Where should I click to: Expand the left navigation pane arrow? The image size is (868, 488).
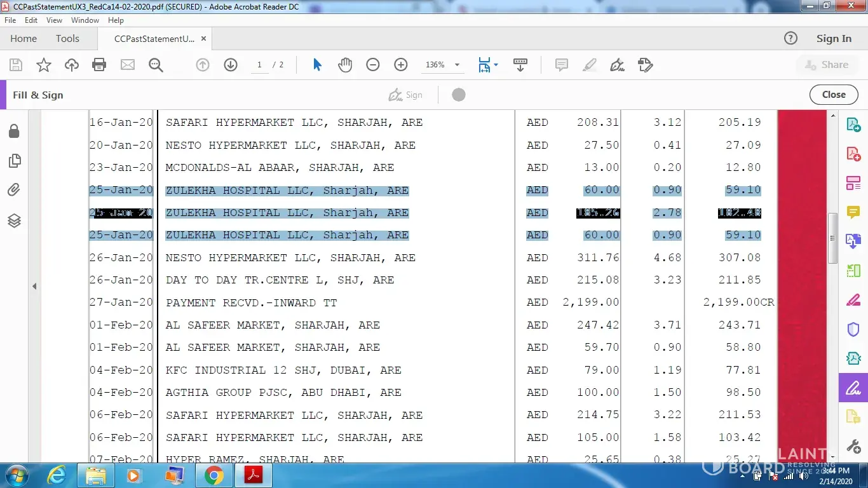point(34,287)
